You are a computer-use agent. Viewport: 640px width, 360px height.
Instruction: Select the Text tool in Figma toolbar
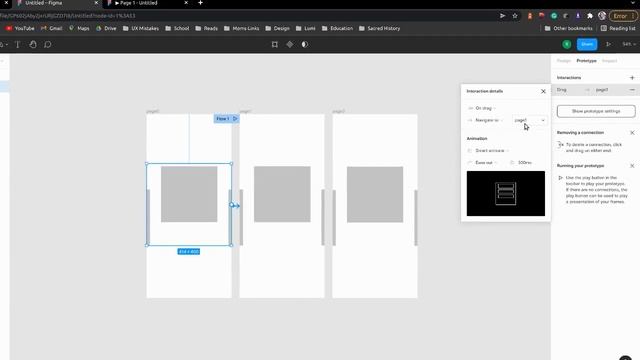tap(18, 44)
